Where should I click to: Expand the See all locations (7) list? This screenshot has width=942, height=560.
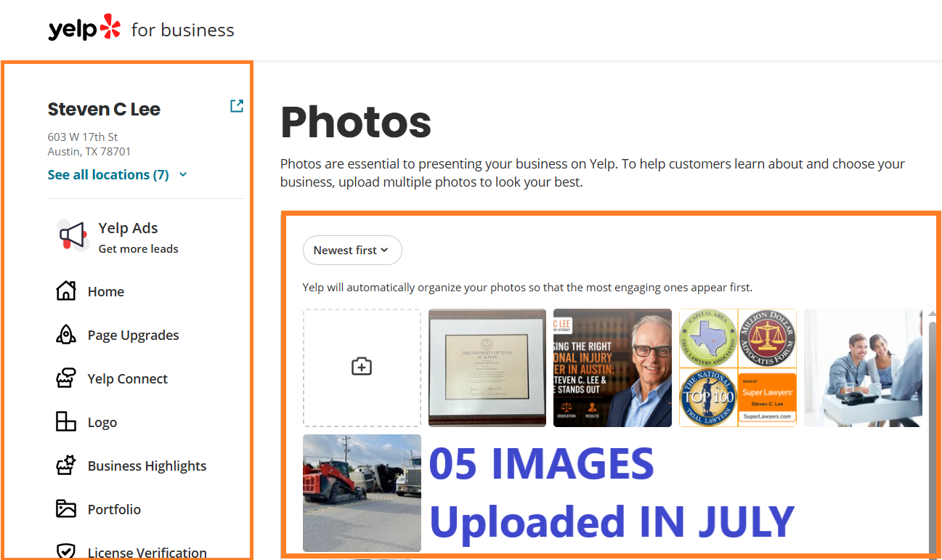click(118, 175)
